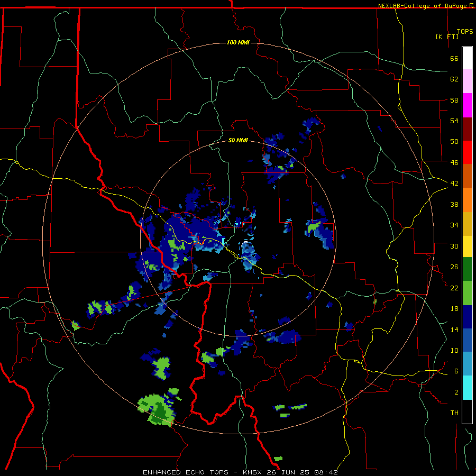Screen dimensions: 476x476
Task: Select the light green legend swatch
Action: click(467, 293)
